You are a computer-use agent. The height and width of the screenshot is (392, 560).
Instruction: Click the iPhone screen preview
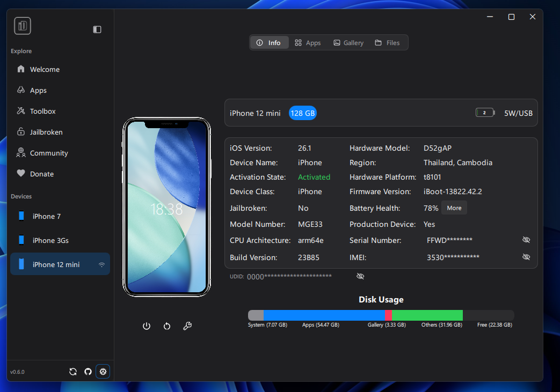pyautogui.click(x=167, y=207)
